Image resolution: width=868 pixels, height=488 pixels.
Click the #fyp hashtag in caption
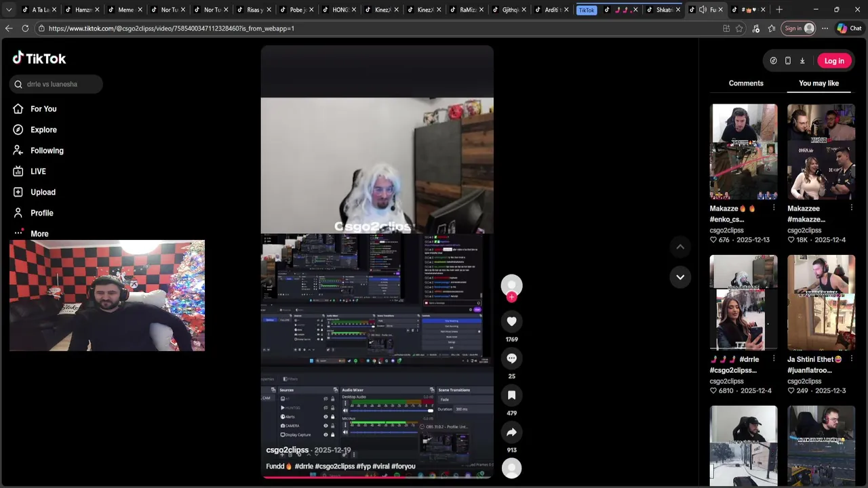click(363, 466)
